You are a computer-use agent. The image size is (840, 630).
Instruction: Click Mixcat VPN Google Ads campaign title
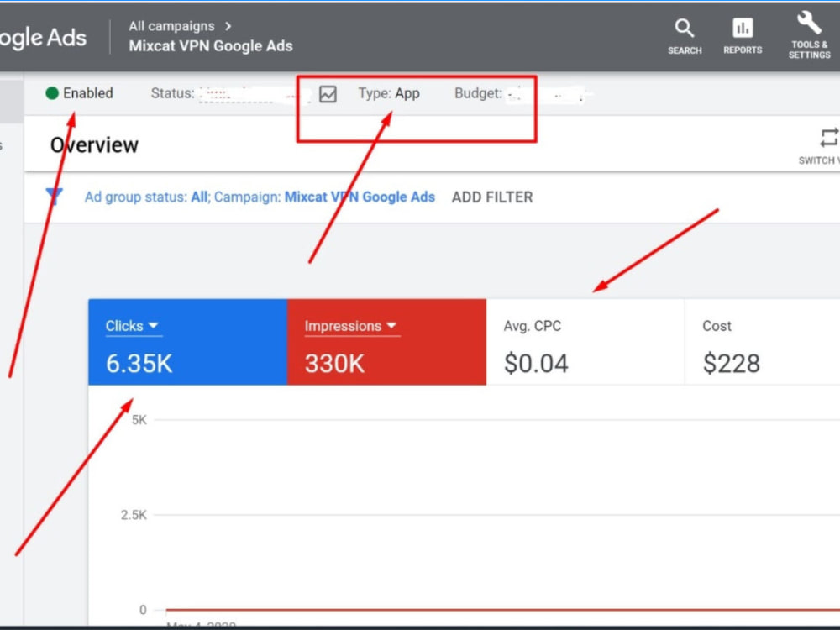pos(211,46)
